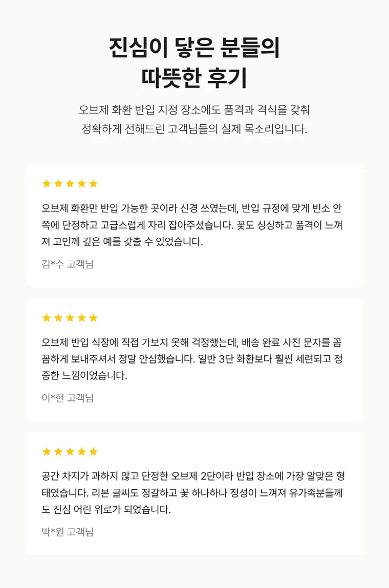Click the second star in 박*원's review
Viewport: 389px width, 588px height.
coord(58,451)
